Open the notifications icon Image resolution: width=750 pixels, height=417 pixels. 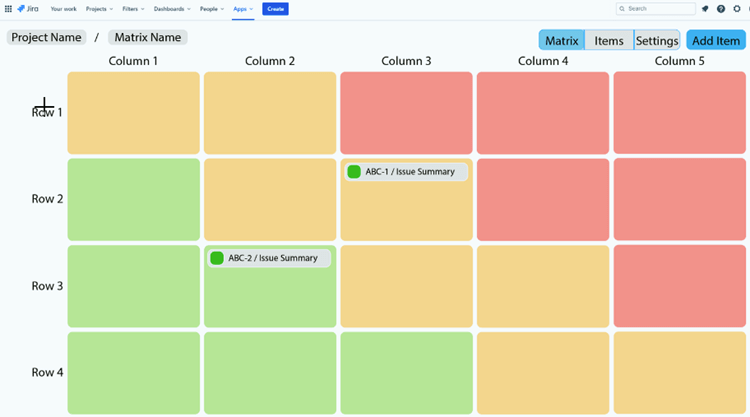705,9
